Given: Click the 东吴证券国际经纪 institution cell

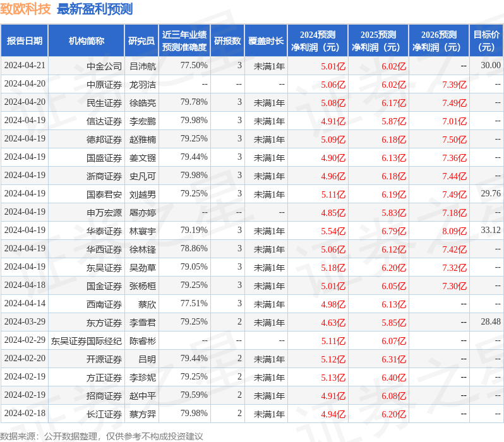Looking at the screenshot, I should (86, 341).
